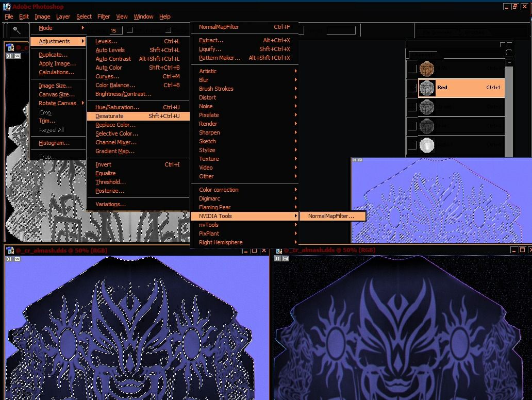
Task: Choose Channel Mixer... adjustment
Action: click(x=138, y=142)
